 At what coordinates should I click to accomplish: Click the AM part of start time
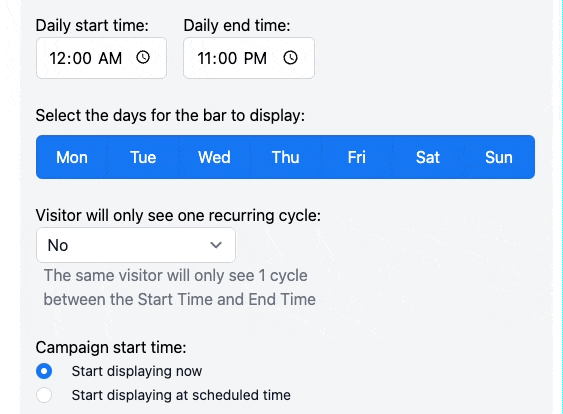click(110, 58)
